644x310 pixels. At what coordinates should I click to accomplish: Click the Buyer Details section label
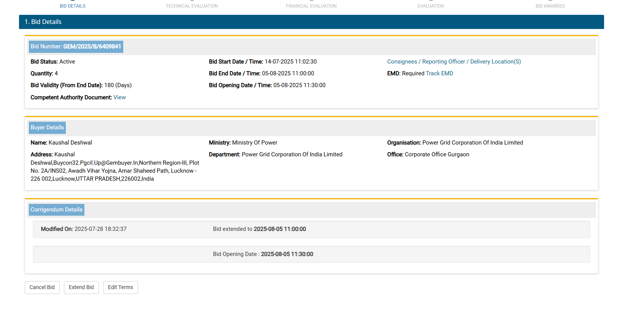point(47,127)
